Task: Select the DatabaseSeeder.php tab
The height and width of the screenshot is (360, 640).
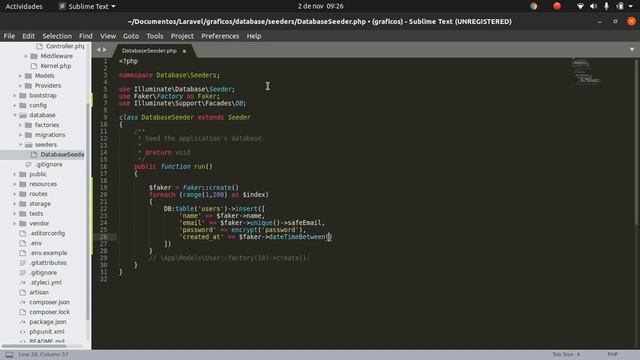Action: coord(149,51)
